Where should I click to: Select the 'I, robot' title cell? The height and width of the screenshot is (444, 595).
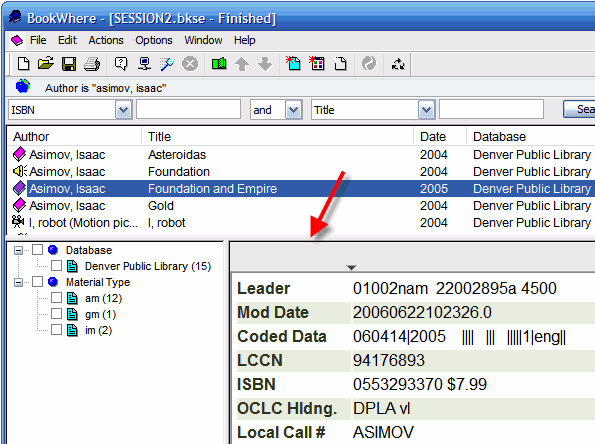[167, 223]
